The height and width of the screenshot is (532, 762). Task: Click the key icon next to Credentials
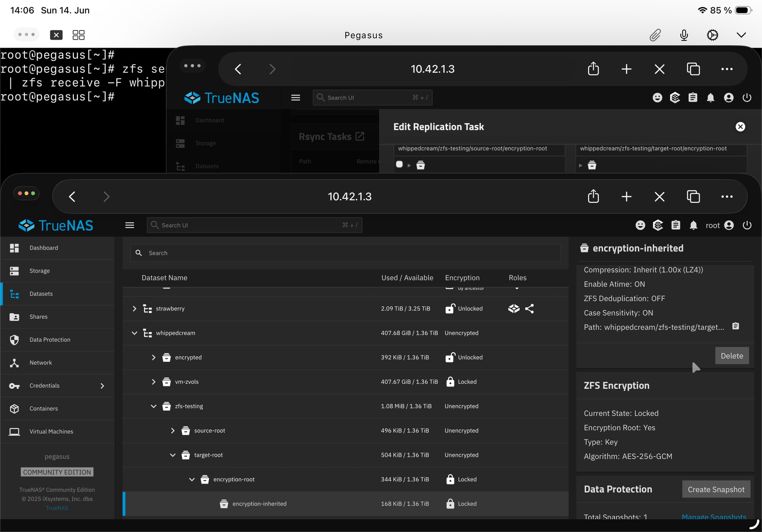[14, 386]
